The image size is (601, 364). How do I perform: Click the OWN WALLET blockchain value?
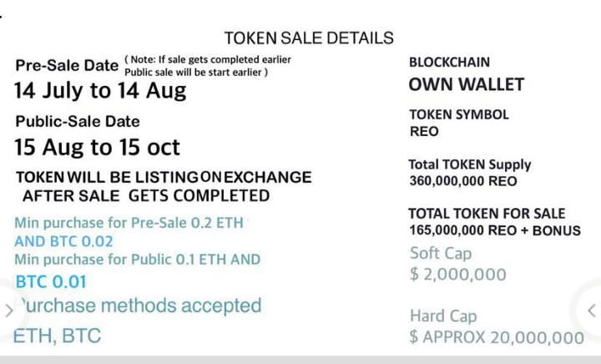click(467, 84)
